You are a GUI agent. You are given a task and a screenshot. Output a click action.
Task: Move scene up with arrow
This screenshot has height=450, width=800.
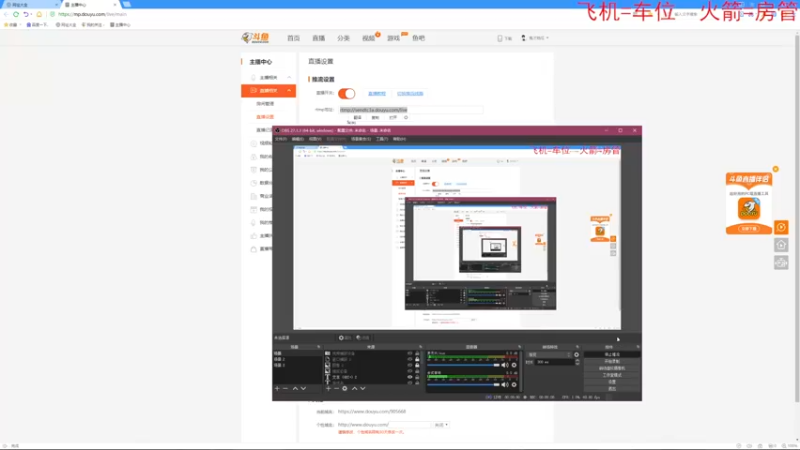pos(295,389)
